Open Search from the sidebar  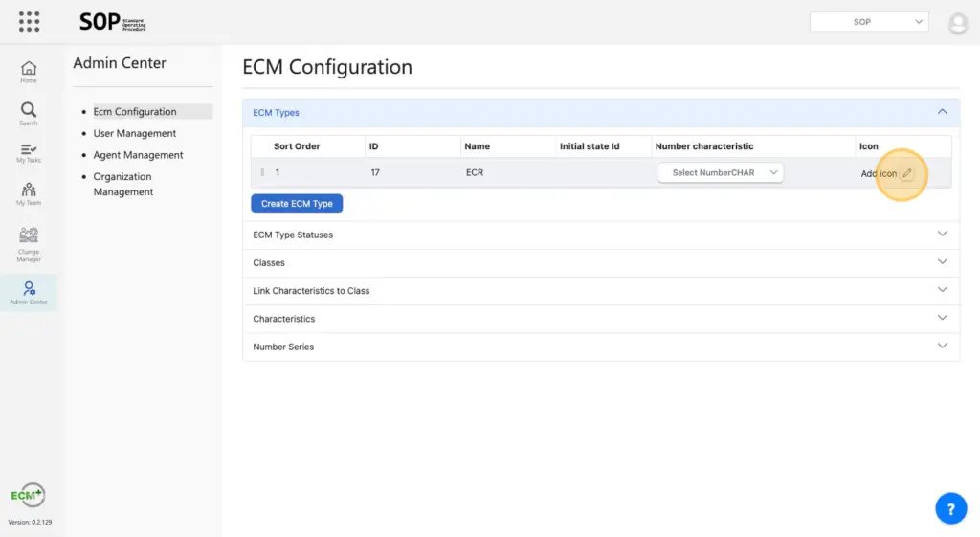(29, 113)
